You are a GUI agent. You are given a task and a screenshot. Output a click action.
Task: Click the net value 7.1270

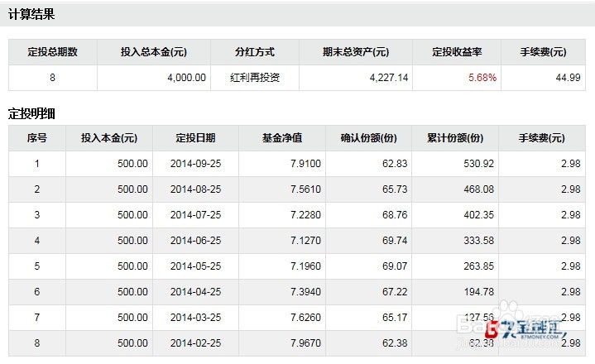(x=306, y=241)
